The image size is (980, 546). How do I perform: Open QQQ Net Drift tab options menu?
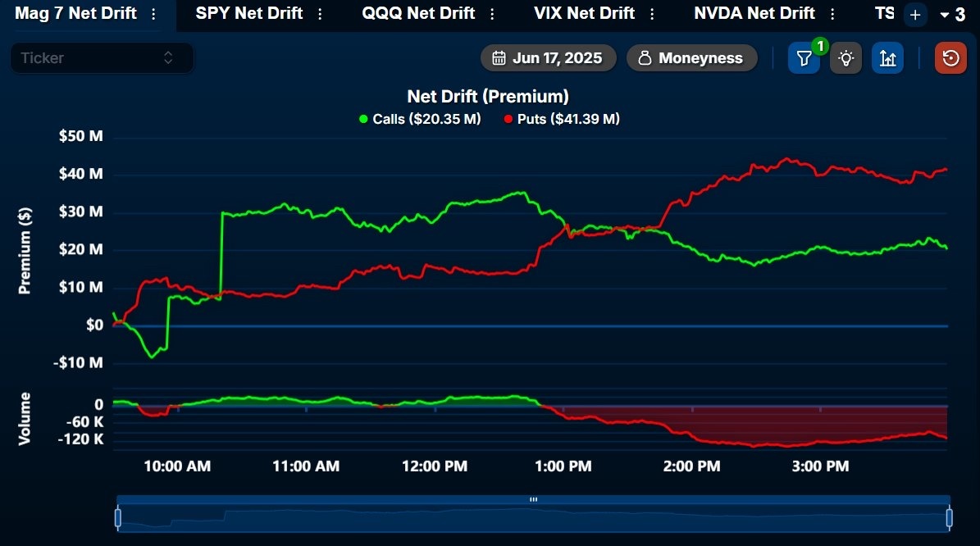(x=493, y=14)
